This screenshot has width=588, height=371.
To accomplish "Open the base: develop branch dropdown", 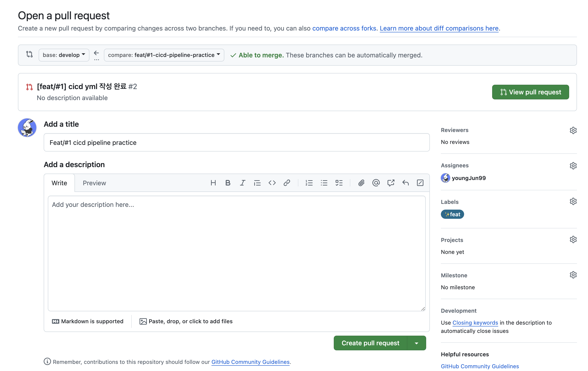I will tap(64, 55).
